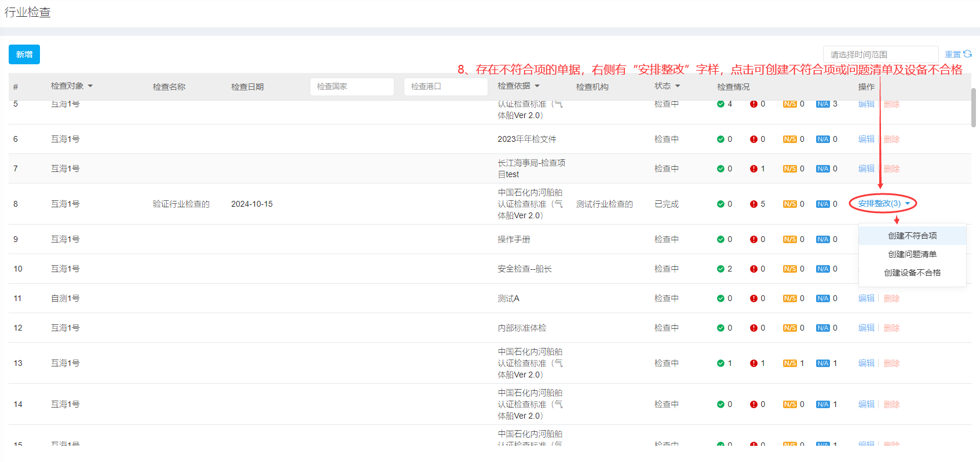Select the 操作手册 cell in row 9

[514, 239]
